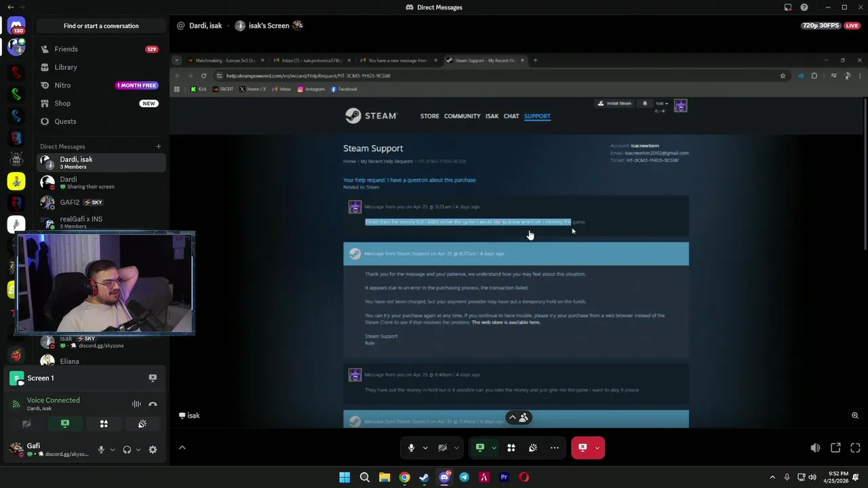The width and height of the screenshot is (868, 488).
Task: Open Google Chrome from taskbar
Action: click(x=405, y=477)
